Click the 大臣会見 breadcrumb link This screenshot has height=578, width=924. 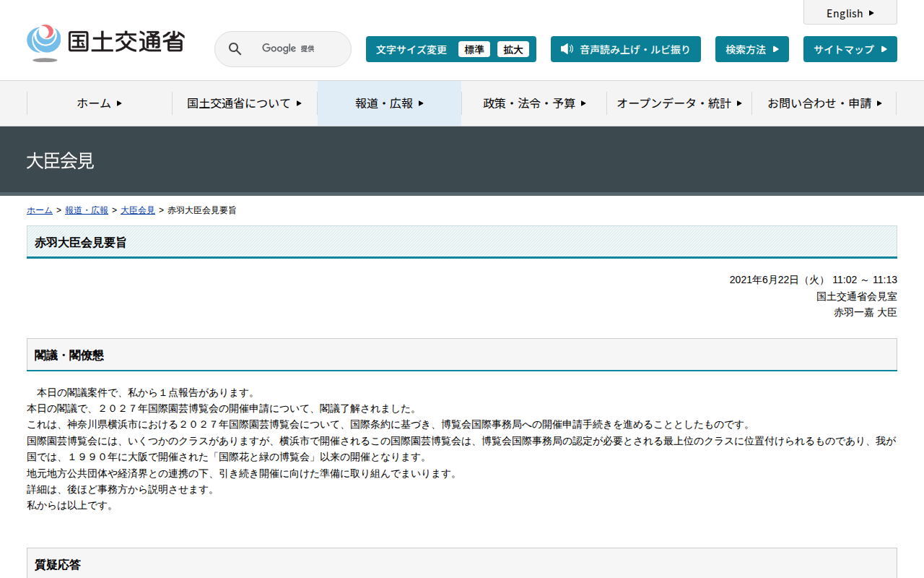coord(137,210)
